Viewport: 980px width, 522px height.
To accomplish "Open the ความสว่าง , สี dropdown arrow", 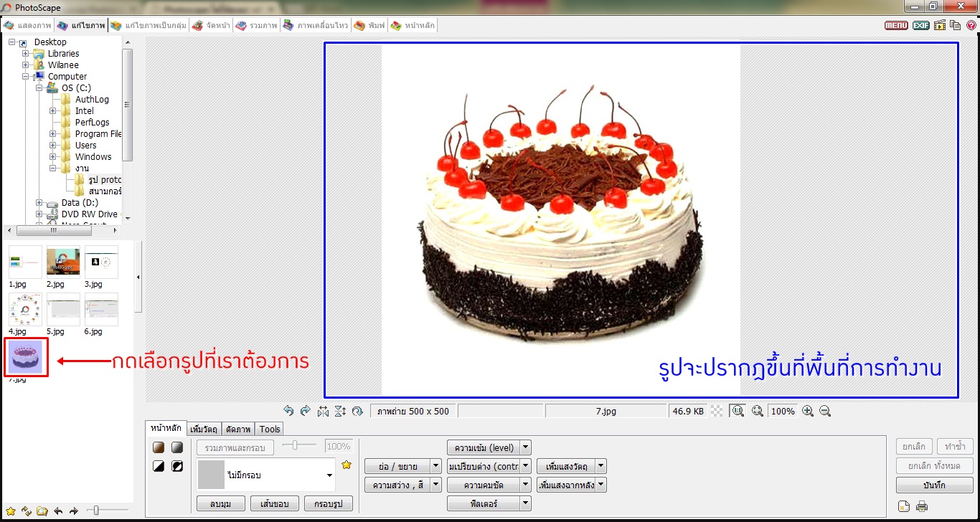I will tap(435, 485).
